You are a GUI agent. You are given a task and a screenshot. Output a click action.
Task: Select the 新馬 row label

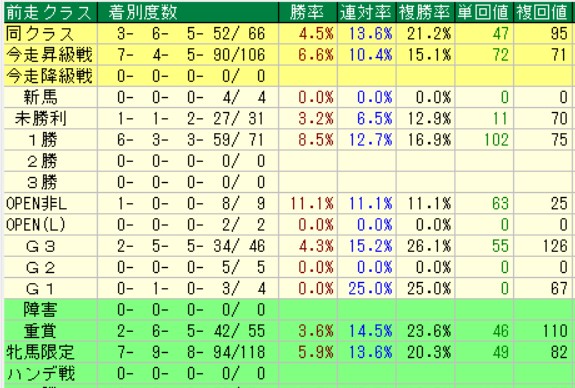click(40, 98)
